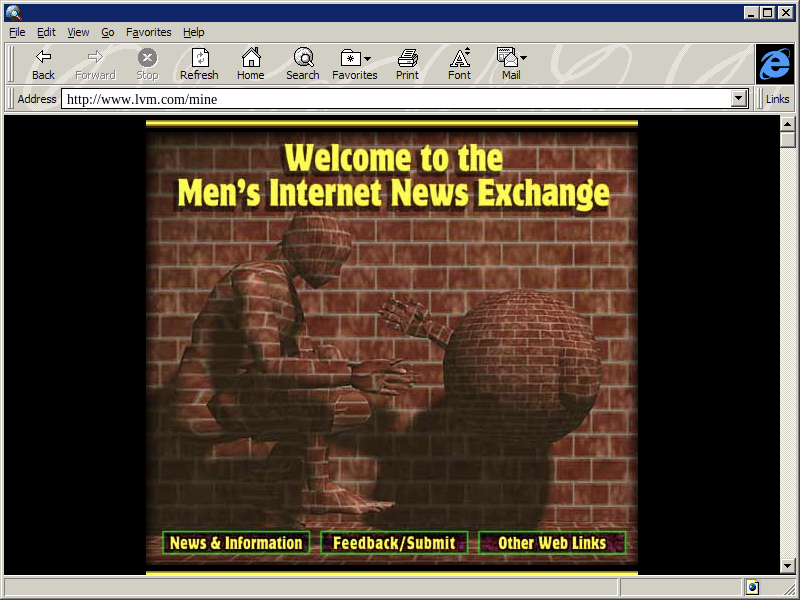
Task: Expand the Links toolbar band
Action: [777, 99]
